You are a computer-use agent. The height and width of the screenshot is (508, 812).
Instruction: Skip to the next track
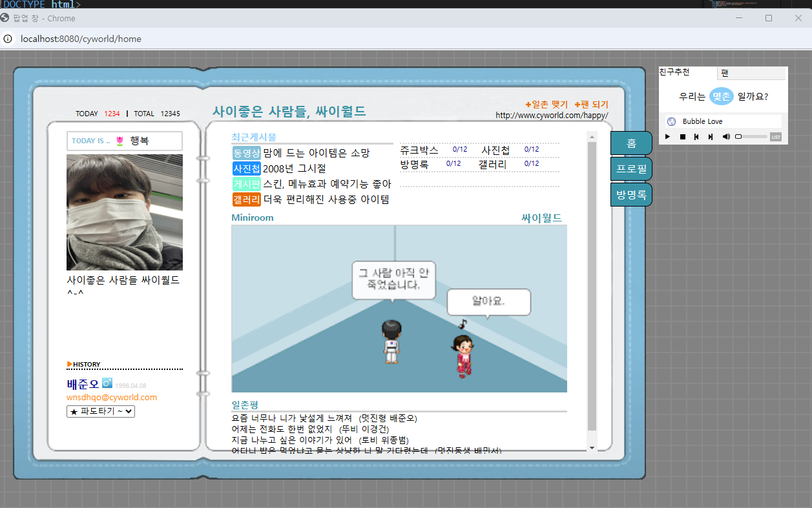711,137
